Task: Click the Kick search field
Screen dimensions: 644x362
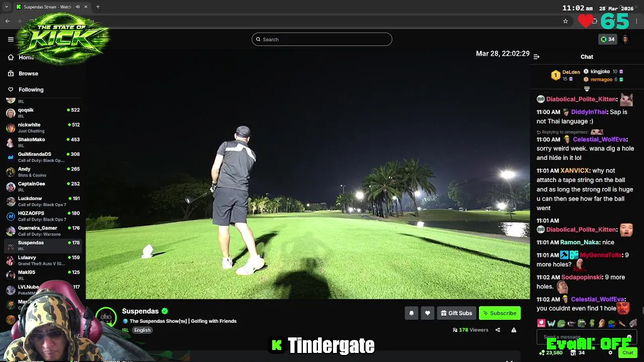Action: pyautogui.click(x=322, y=39)
